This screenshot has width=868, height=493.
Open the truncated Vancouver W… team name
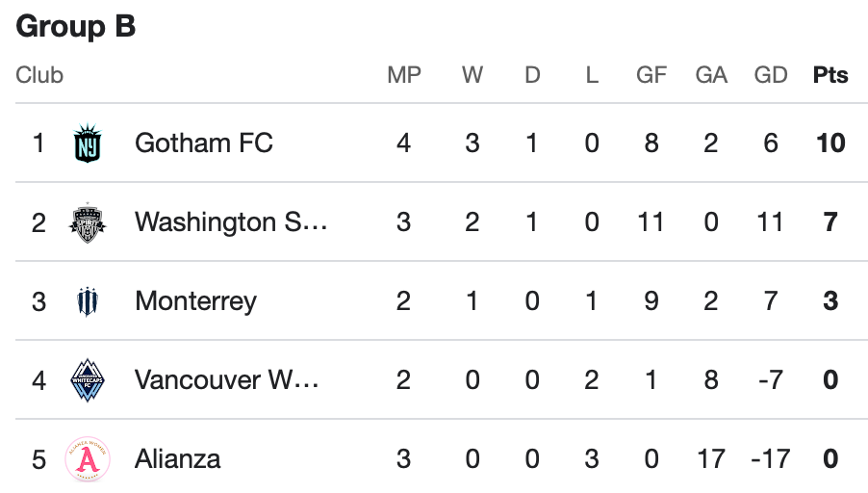227,380
